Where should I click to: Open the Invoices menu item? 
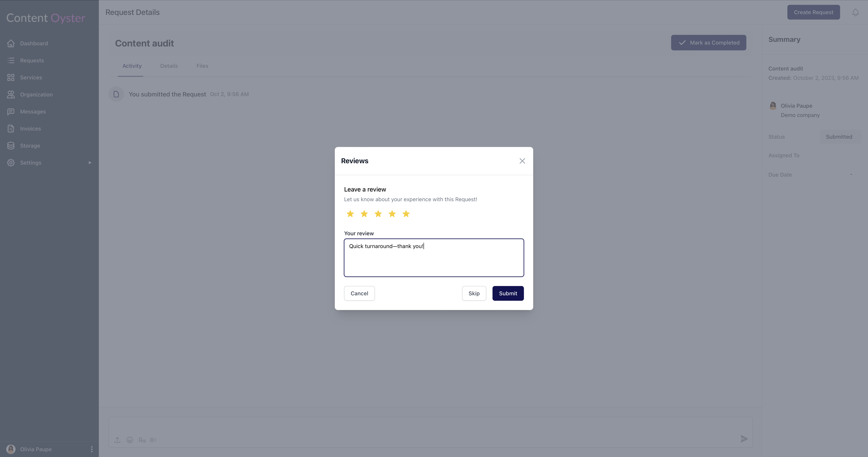[30, 129]
